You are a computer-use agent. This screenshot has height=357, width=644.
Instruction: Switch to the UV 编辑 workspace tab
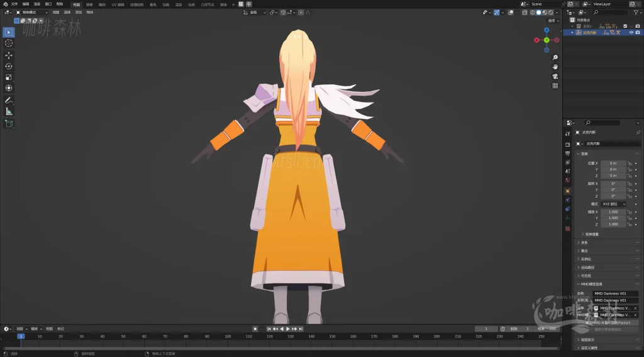pos(118,4)
